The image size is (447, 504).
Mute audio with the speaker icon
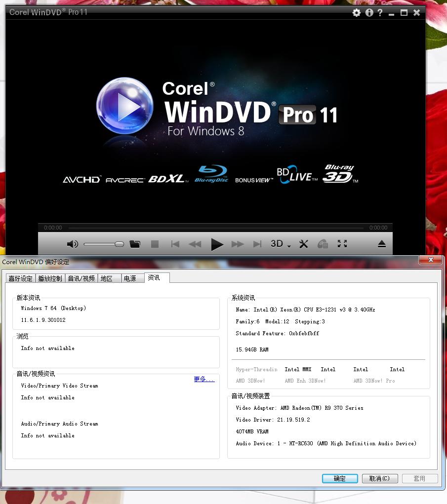click(x=72, y=244)
